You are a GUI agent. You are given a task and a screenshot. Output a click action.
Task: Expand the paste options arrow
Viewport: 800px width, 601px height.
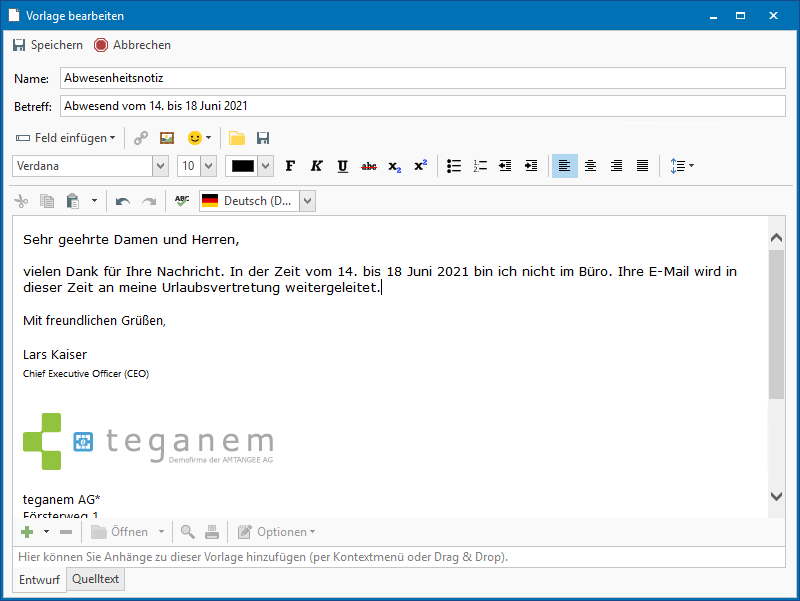[x=94, y=201]
